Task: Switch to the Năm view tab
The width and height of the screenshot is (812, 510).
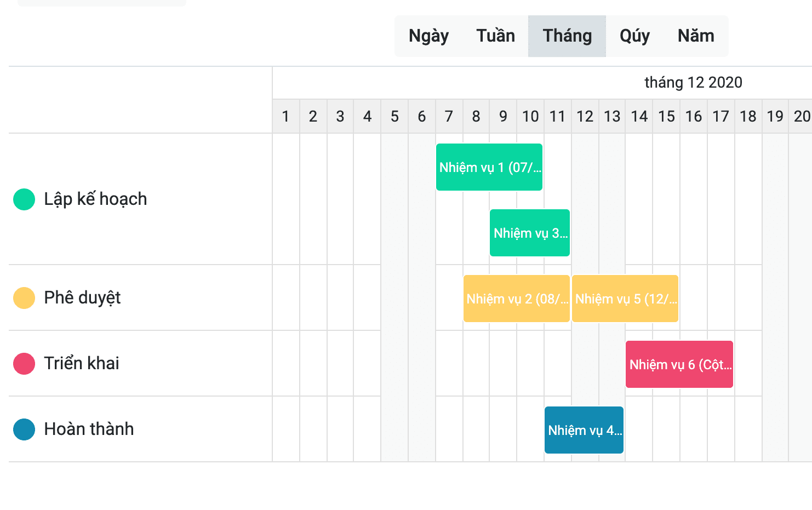Action: (x=696, y=36)
